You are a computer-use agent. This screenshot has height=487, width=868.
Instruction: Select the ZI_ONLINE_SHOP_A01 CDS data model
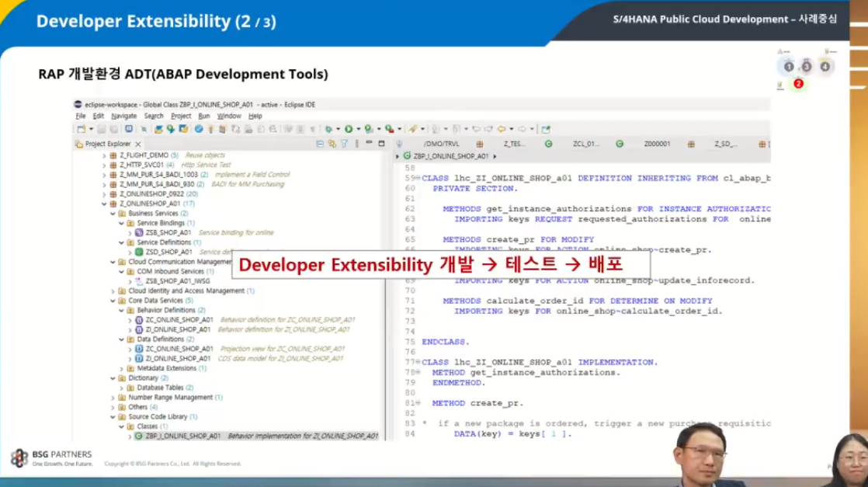click(x=178, y=359)
